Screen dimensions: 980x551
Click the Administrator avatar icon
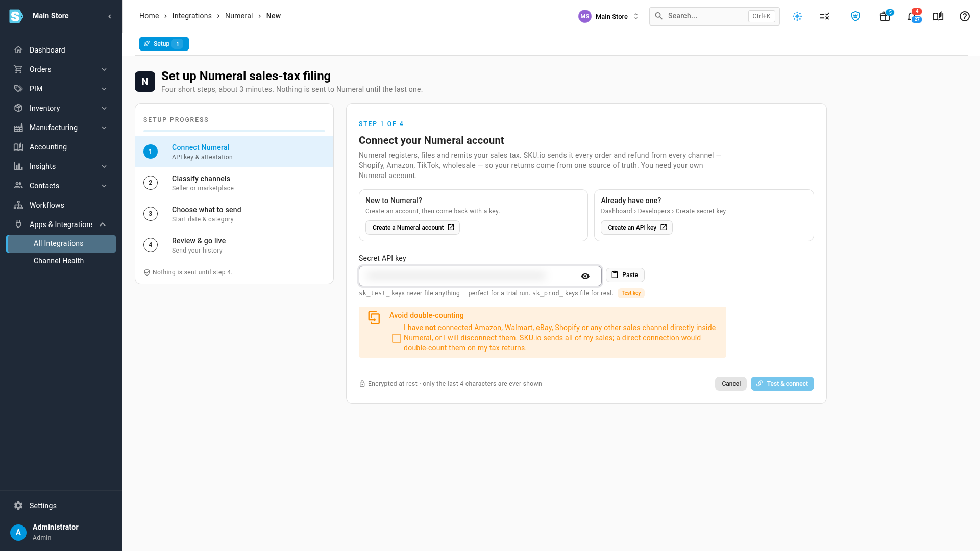(18, 532)
